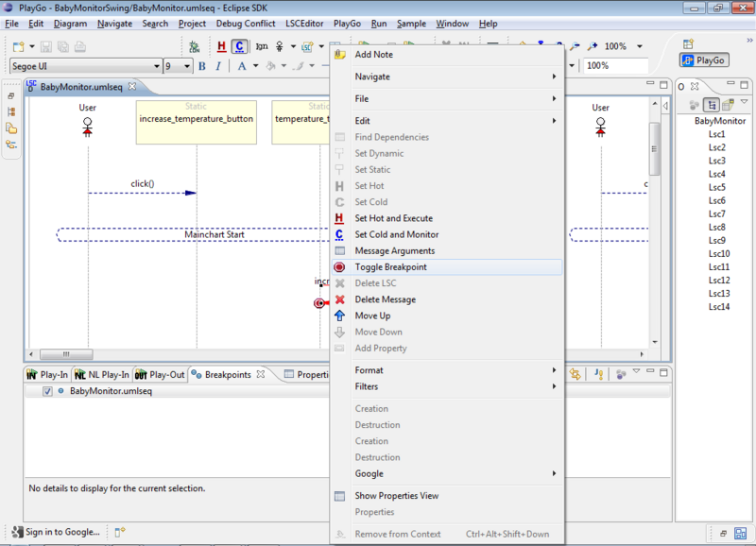Click the restore icon in left sidebar
The image size is (756, 546).
(x=11, y=96)
